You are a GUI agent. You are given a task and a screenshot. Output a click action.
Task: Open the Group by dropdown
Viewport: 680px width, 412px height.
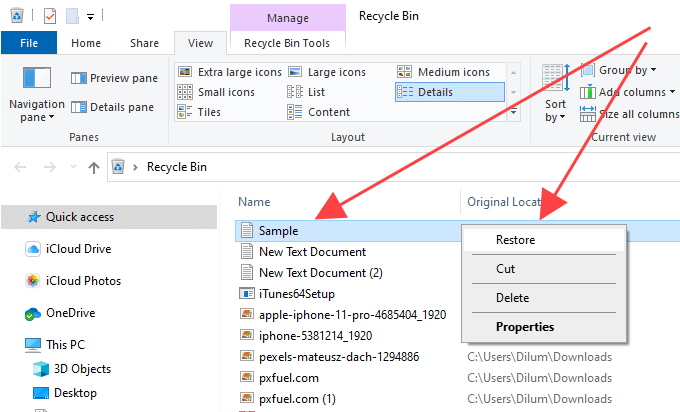[627, 70]
